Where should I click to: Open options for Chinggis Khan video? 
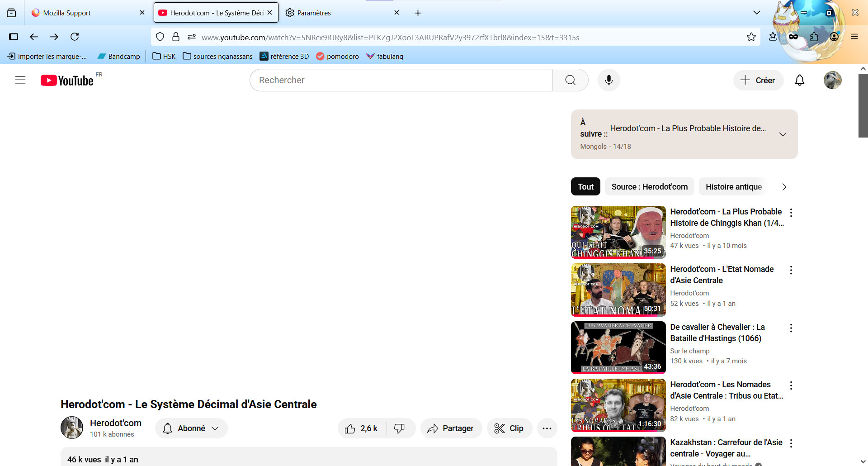[791, 213]
